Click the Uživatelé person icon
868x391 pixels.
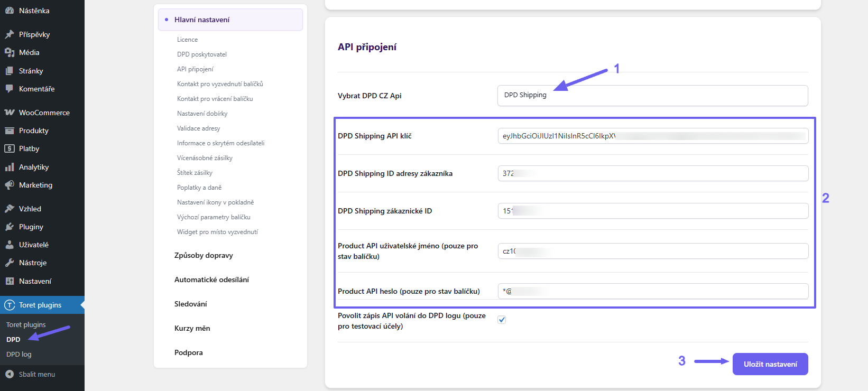pyautogui.click(x=10, y=245)
